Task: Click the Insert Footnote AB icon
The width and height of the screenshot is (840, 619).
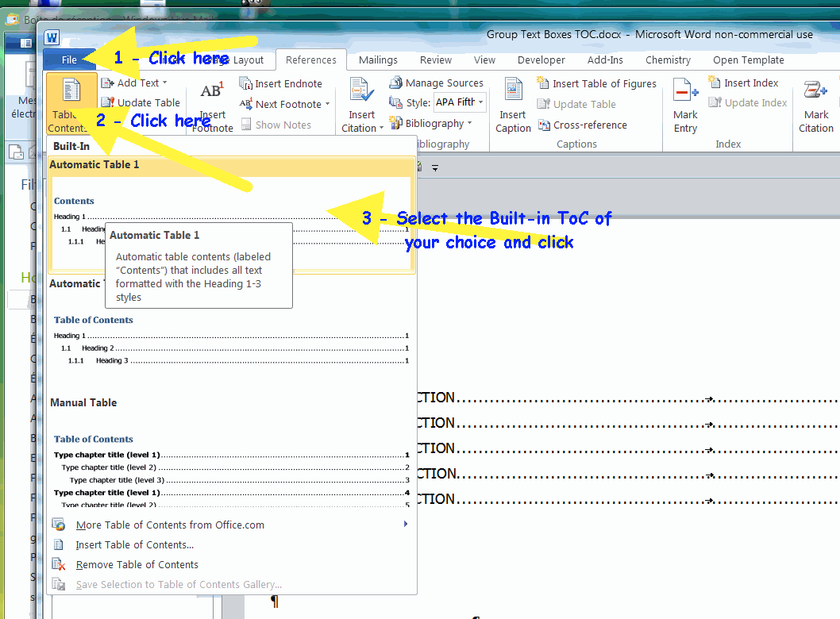Action: pos(212,90)
